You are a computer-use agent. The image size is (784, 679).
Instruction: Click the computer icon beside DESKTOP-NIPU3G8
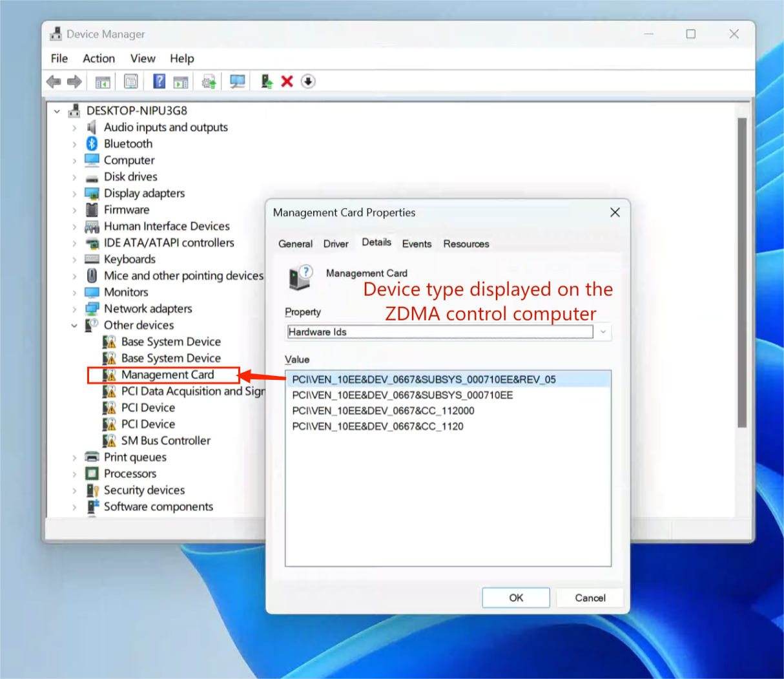[74, 110]
